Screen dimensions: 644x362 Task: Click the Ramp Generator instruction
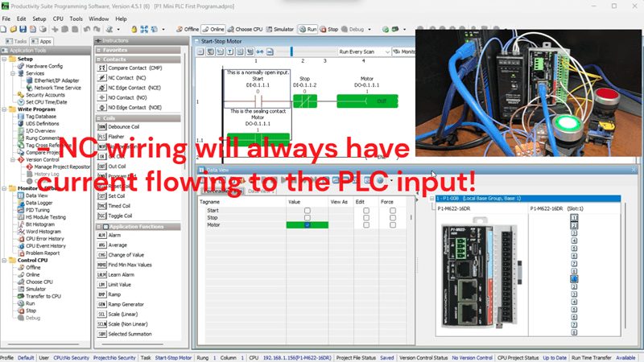[x=129, y=305]
